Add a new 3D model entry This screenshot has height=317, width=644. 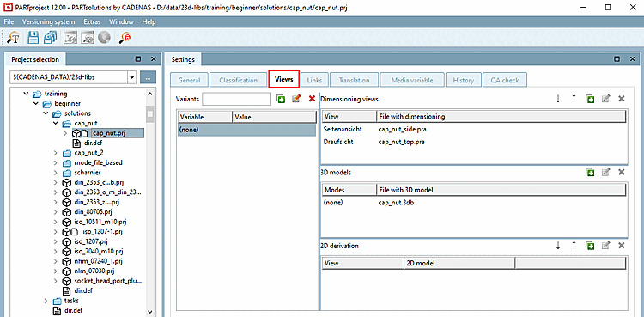pos(590,173)
